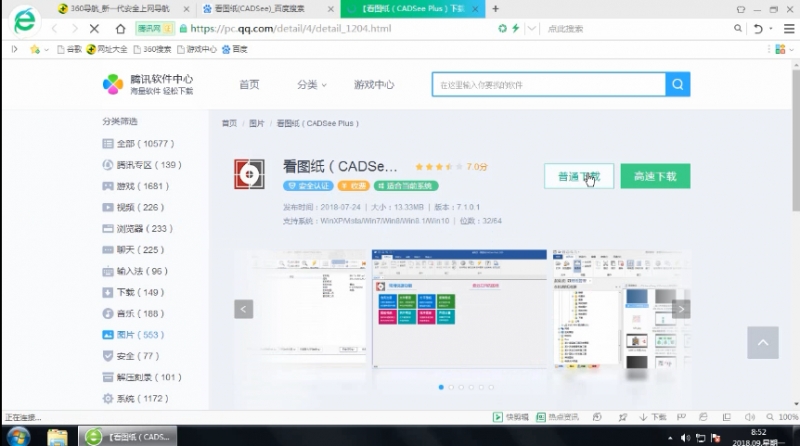Open Windows Start menu

click(x=18, y=437)
